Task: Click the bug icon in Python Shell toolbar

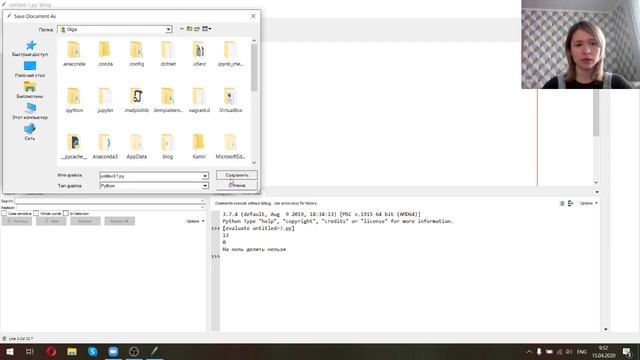Action: (x=562, y=203)
